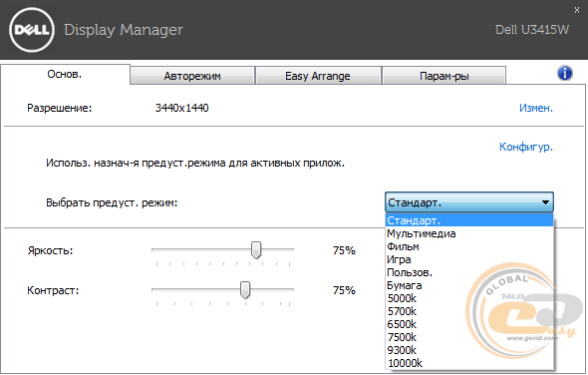The height and width of the screenshot is (375, 588).
Task: Click the Контраст slider thumb
Action: click(245, 290)
